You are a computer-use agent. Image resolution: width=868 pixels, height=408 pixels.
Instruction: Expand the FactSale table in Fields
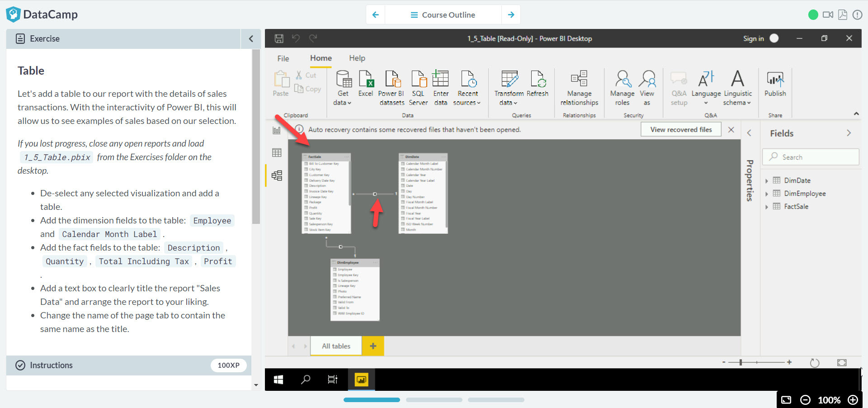click(767, 207)
